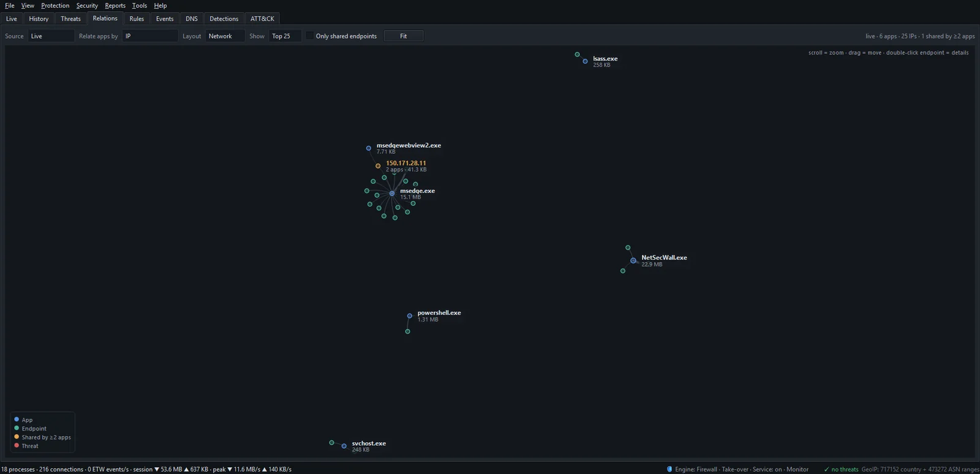Open the Tools menu
980x474 pixels.
point(140,6)
